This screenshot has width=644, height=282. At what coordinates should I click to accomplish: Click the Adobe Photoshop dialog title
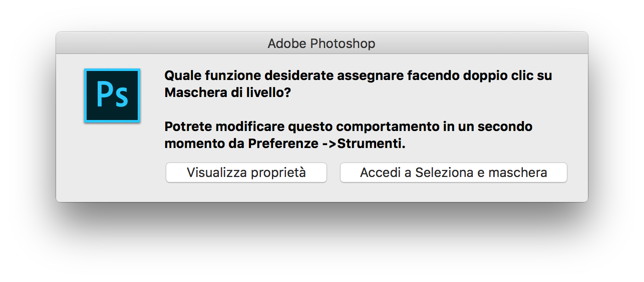pos(321,43)
